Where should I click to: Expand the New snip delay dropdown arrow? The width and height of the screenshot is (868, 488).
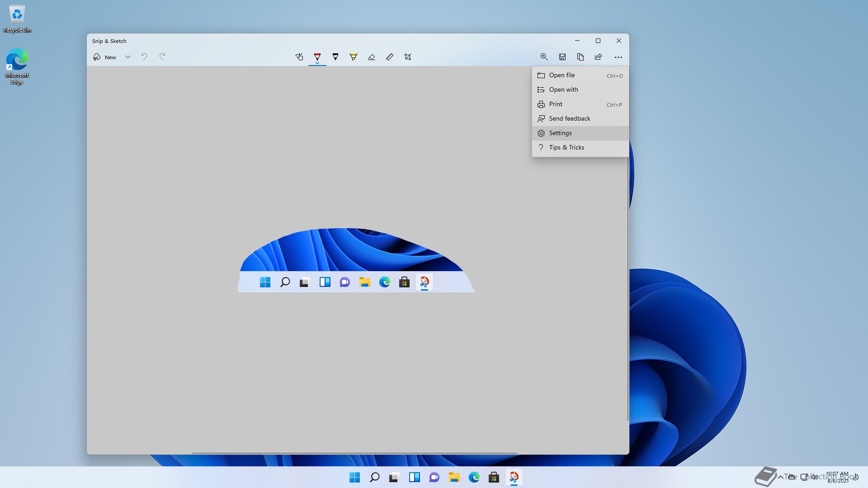(x=128, y=57)
